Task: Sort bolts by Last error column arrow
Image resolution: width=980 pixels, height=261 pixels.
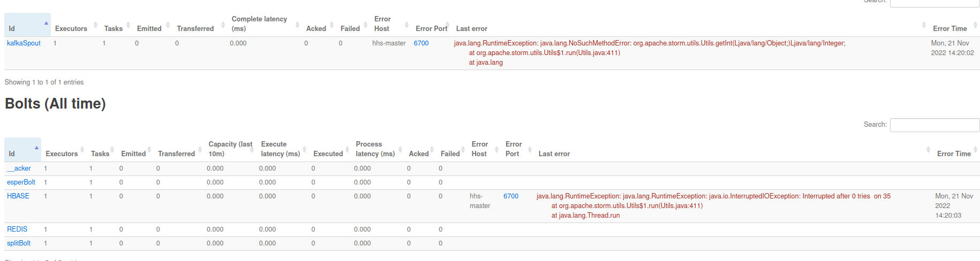Action: pos(928,150)
